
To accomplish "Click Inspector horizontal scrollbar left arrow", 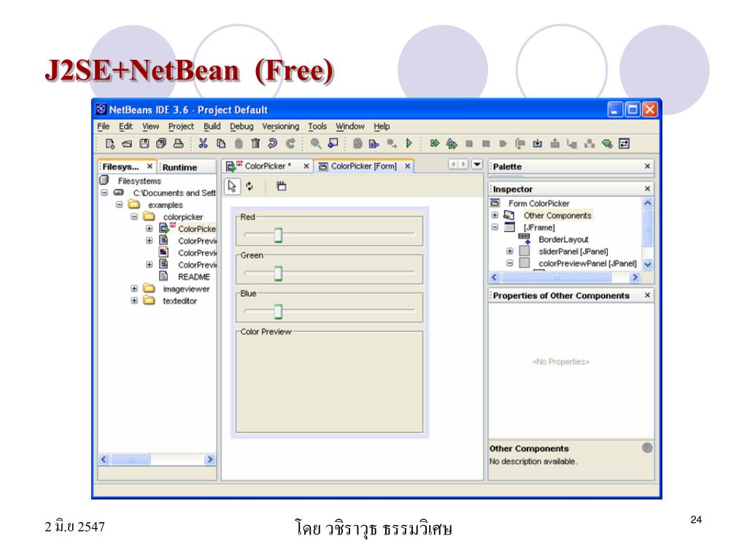I will tap(494, 277).
